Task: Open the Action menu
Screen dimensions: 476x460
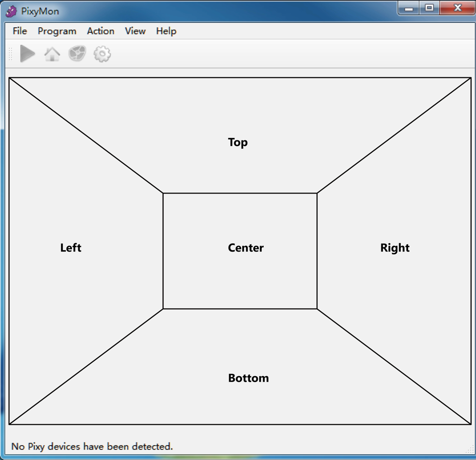Action: click(x=101, y=31)
